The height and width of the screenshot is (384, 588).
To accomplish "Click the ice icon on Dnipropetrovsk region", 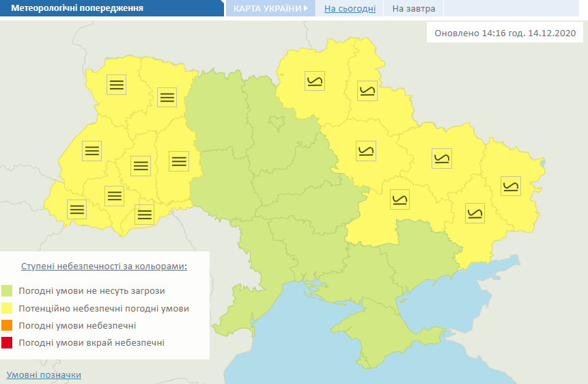I will coord(400,200).
